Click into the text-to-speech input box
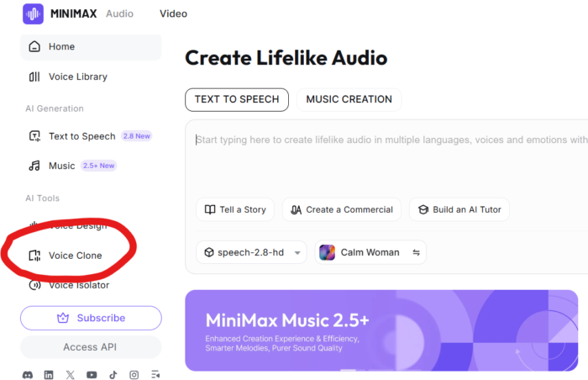This screenshot has height=380, width=588. point(386,160)
